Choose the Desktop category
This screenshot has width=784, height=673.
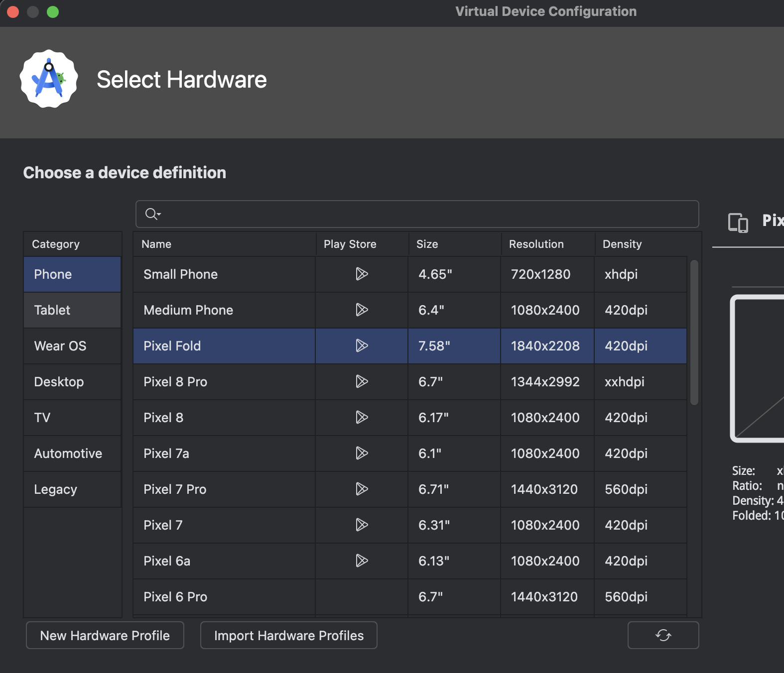pyautogui.click(x=72, y=382)
